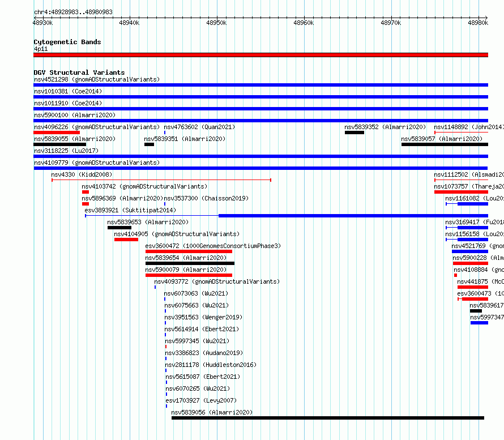This screenshot has width=504, height=440.
Task: Click the 48940k ruler tick label
Action: (129, 23)
